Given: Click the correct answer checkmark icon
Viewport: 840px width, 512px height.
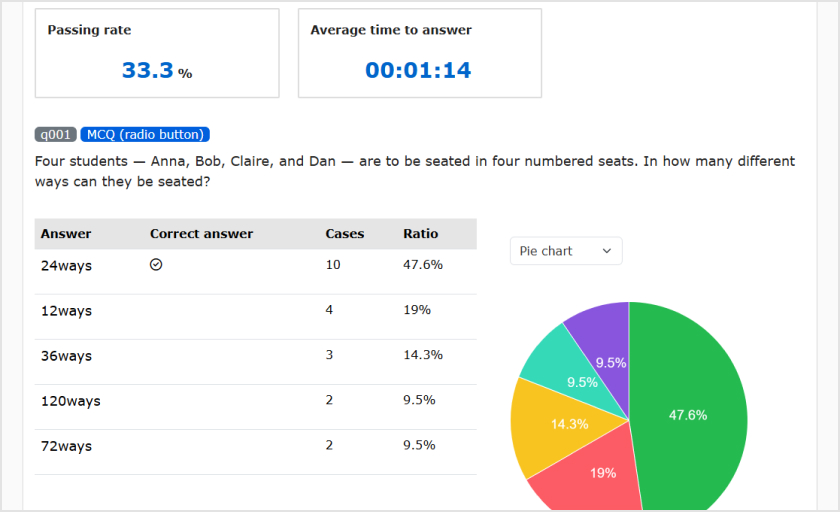Looking at the screenshot, I should [x=156, y=265].
